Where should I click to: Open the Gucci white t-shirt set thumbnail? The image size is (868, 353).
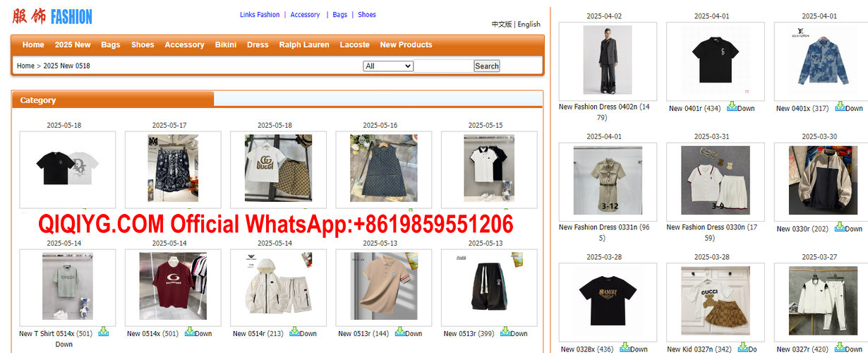(278, 169)
